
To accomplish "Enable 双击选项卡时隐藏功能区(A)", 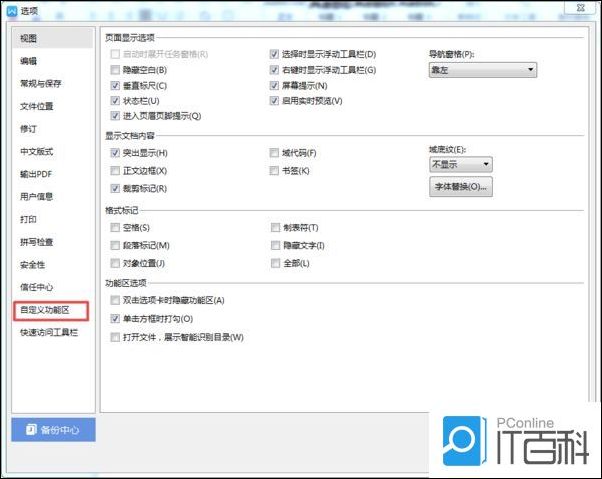I will click(x=115, y=300).
